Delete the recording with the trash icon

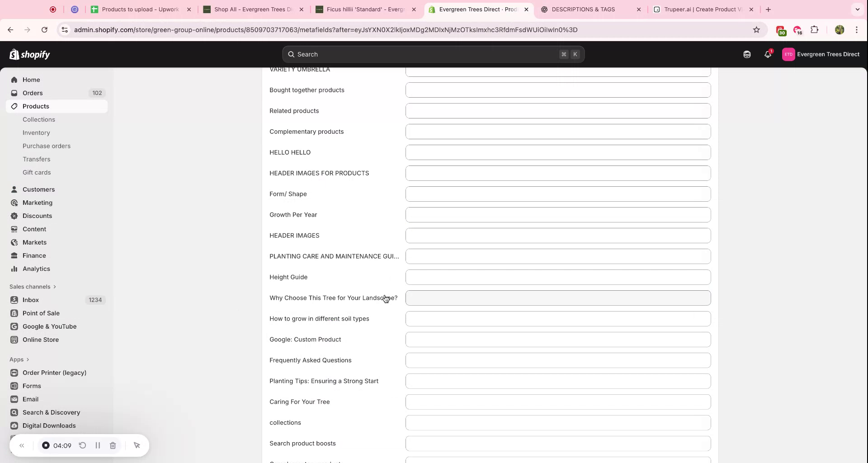113,445
